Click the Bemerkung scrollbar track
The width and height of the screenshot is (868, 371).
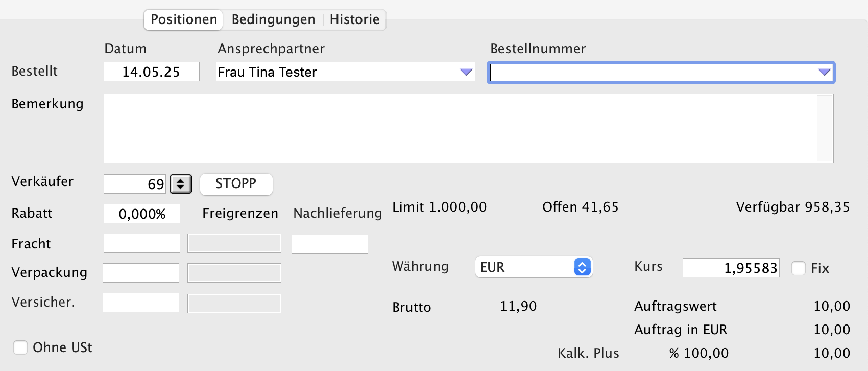click(825, 128)
